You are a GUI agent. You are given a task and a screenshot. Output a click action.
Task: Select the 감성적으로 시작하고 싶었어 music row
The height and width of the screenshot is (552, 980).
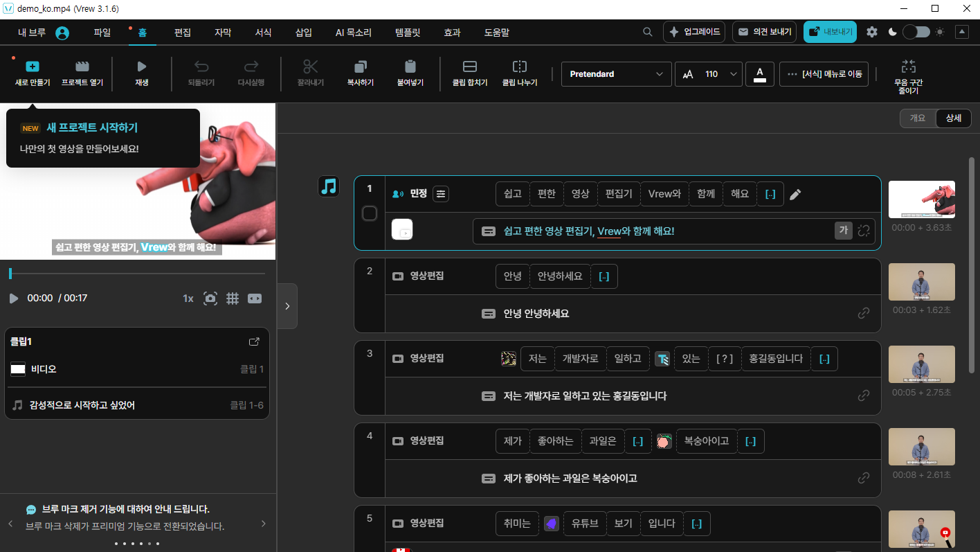click(137, 405)
